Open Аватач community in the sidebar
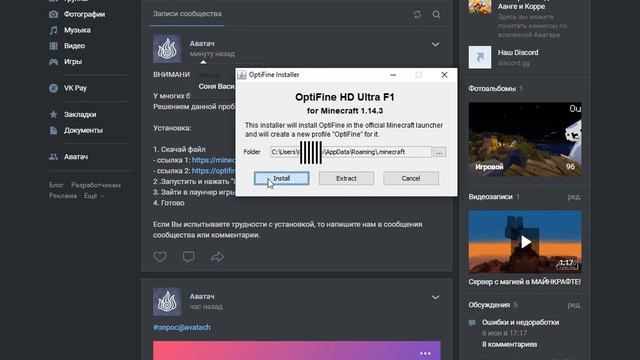The image size is (640, 360). click(76, 157)
